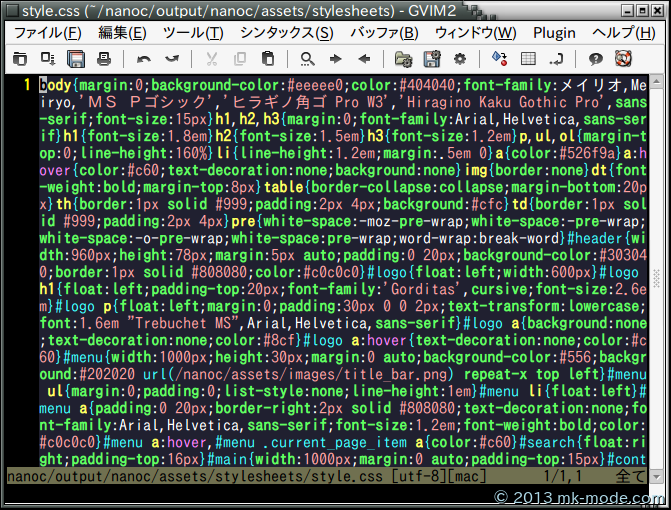Jump to next match with right arrow icon
The height and width of the screenshot is (510, 671).
coord(335,59)
